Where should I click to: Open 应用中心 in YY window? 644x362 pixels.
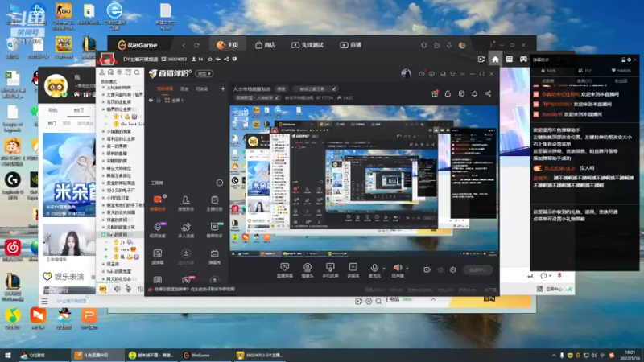550,289
